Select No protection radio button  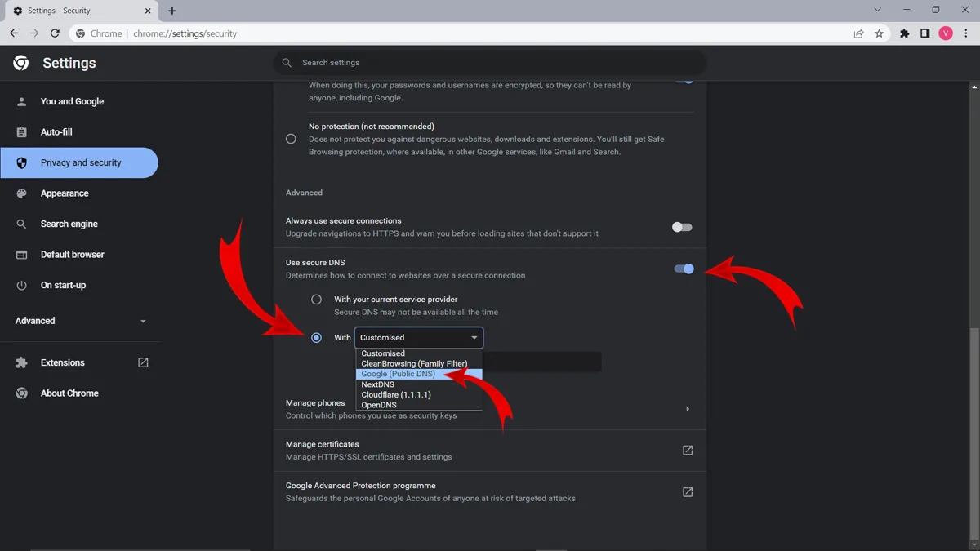(x=291, y=139)
